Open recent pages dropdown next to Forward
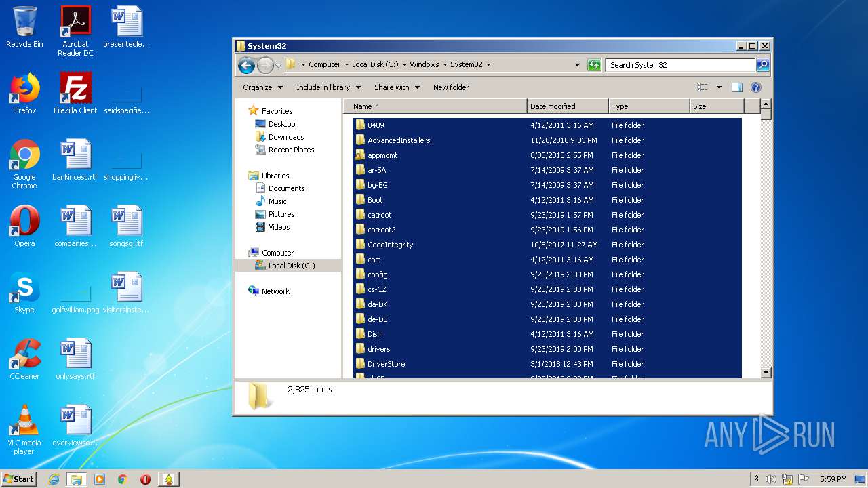The width and height of the screenshot is (868, 488). pyautogui.click(x=278, y=66)
